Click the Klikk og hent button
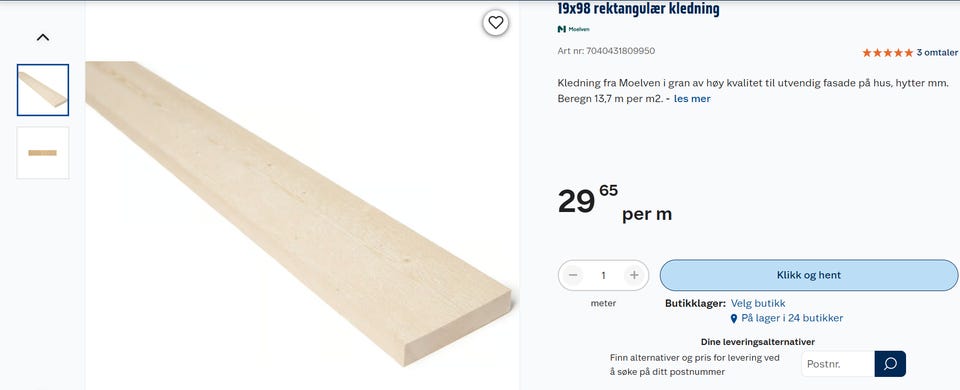Screen dimensions: 960x390 [x=808, y=276]
